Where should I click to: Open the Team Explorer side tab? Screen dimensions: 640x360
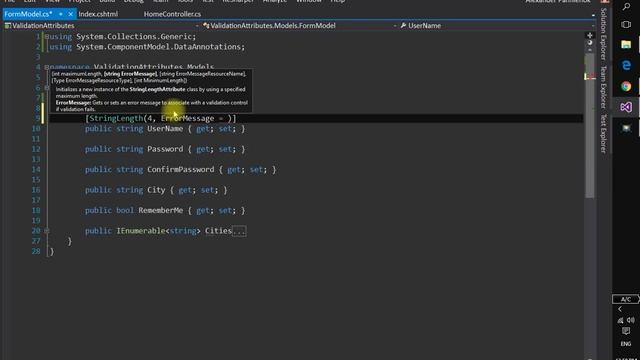pos(603,87)
